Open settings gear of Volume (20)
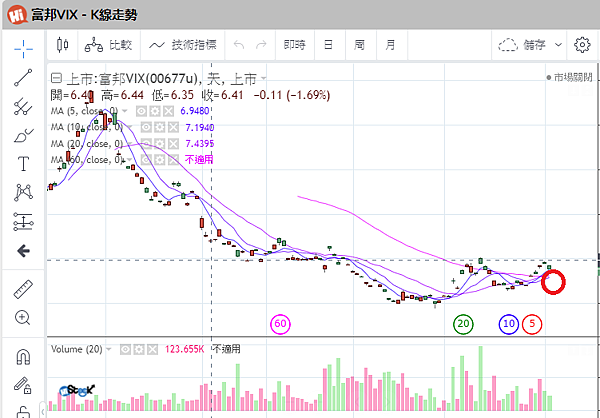 [139, 349]
